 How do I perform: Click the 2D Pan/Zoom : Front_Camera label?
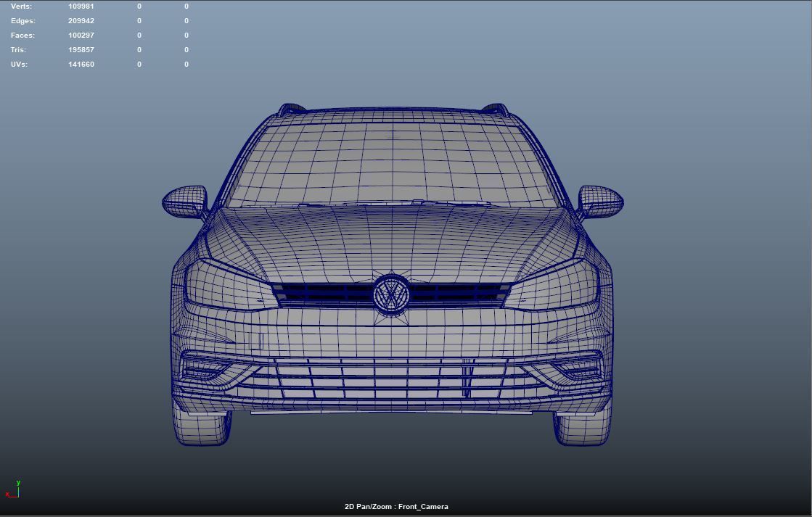coord(396,507)
